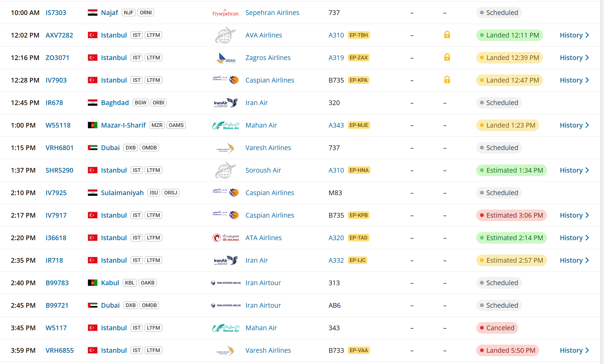604x364 pixels.
Task: Click the Sepehran Airlines flysepehran logo
Action: coord(225,13)
